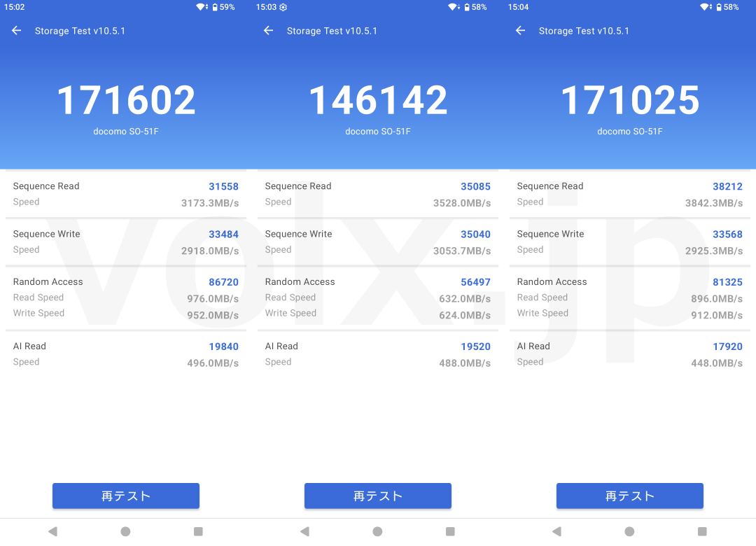Click Sequence Read score 38212
Image resolution: width=756 pixels, height=546 pixels.
tap(727, 187)
